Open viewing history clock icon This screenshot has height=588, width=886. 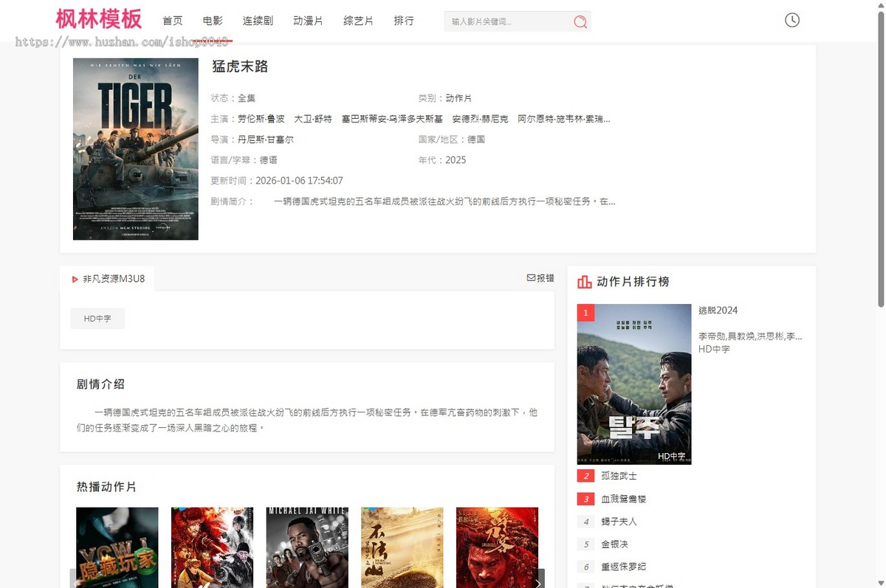[792, 20]
